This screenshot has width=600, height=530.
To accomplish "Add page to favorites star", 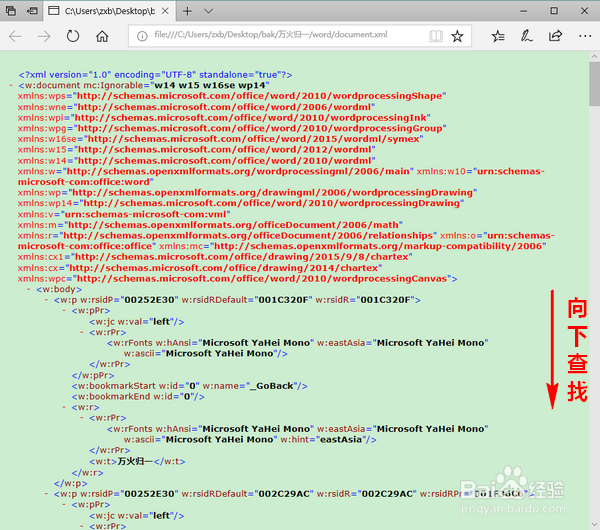I will coord(457,36).
